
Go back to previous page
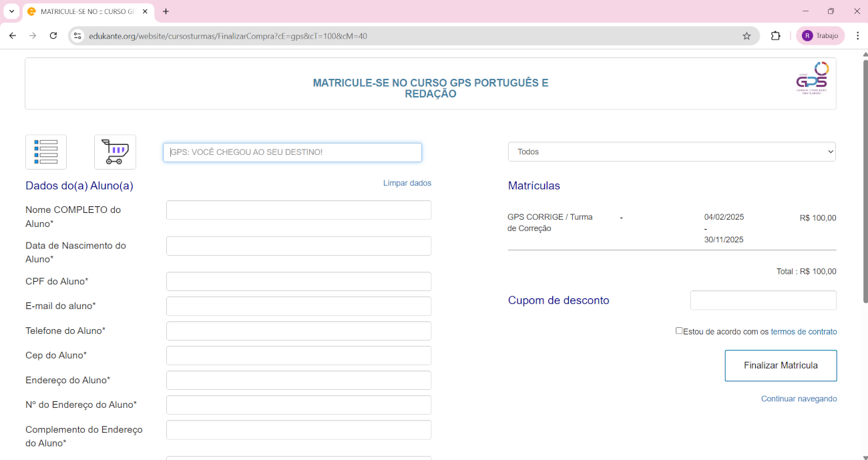[13, 36]
